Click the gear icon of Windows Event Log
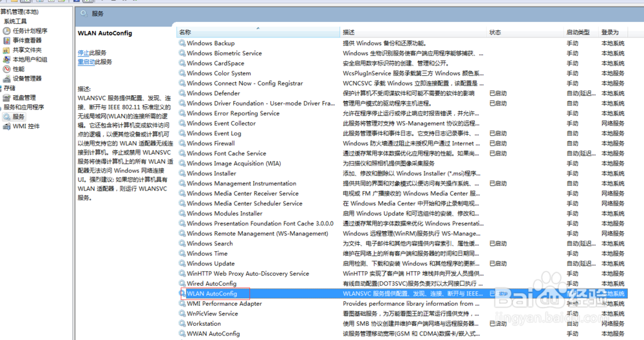644x340 pixels. [x=182, y=133]
